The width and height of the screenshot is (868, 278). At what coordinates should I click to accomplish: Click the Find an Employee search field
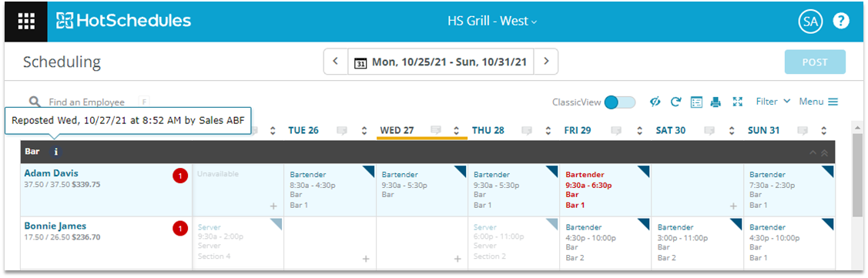coord(89,102)
